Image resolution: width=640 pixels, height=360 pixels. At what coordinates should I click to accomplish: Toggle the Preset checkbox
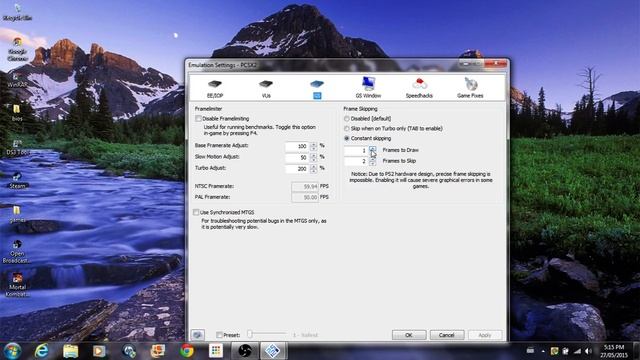click(219, 335)
